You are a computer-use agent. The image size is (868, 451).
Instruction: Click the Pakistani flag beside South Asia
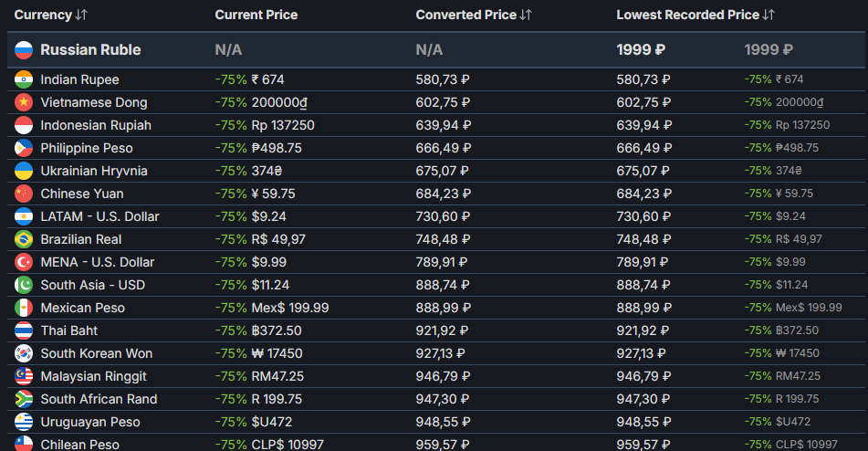coord(24,285)
